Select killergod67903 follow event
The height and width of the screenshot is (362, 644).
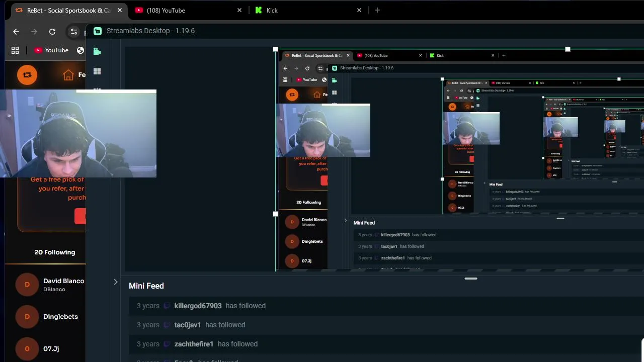click(x=386, y=306)
